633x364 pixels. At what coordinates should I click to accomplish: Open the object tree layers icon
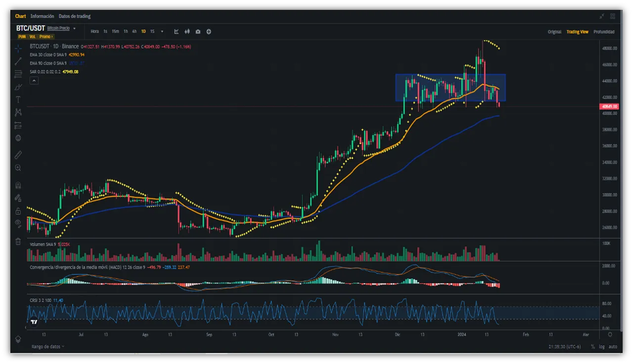(x=18, y=339)
